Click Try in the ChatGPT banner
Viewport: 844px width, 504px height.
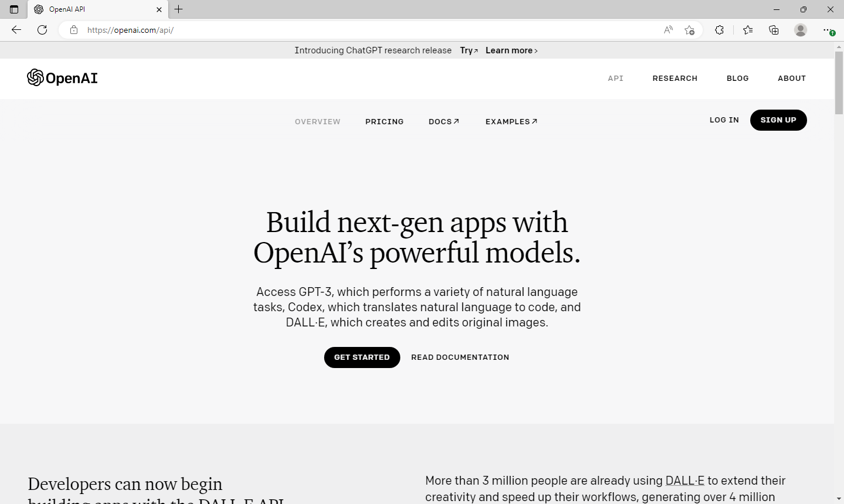tap(469, 50)
